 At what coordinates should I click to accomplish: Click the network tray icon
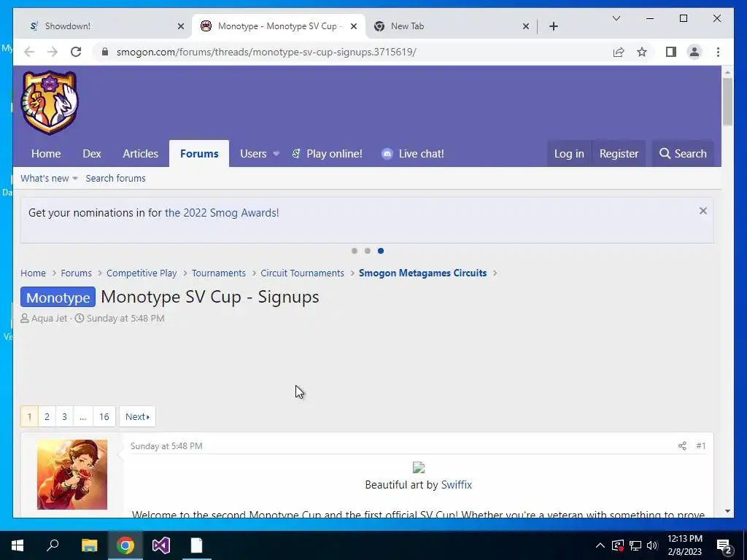635,545
